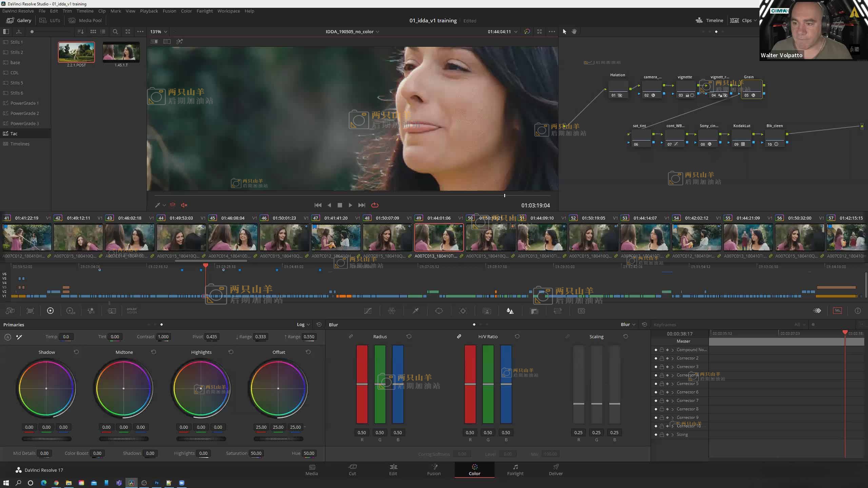Open the viewer zoom 131% dropdown
The width and height of the screenshot is (868, 488).
[x=159, y=32]
